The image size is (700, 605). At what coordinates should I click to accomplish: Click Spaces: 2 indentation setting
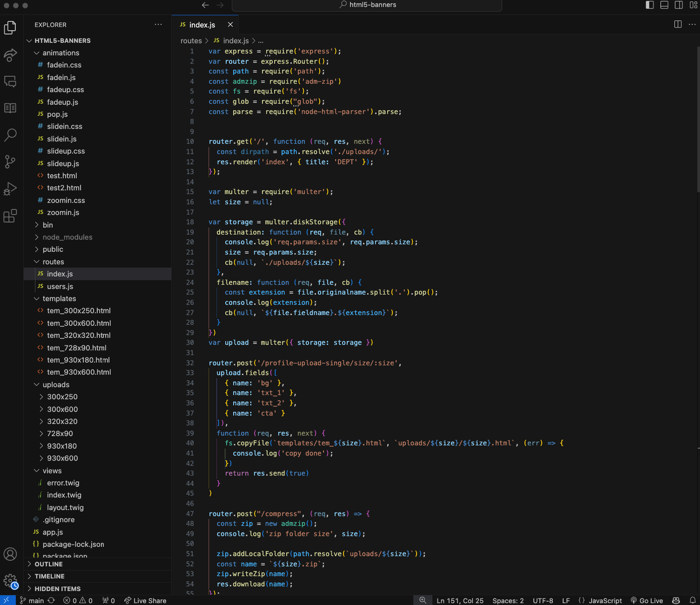(508, 600)
